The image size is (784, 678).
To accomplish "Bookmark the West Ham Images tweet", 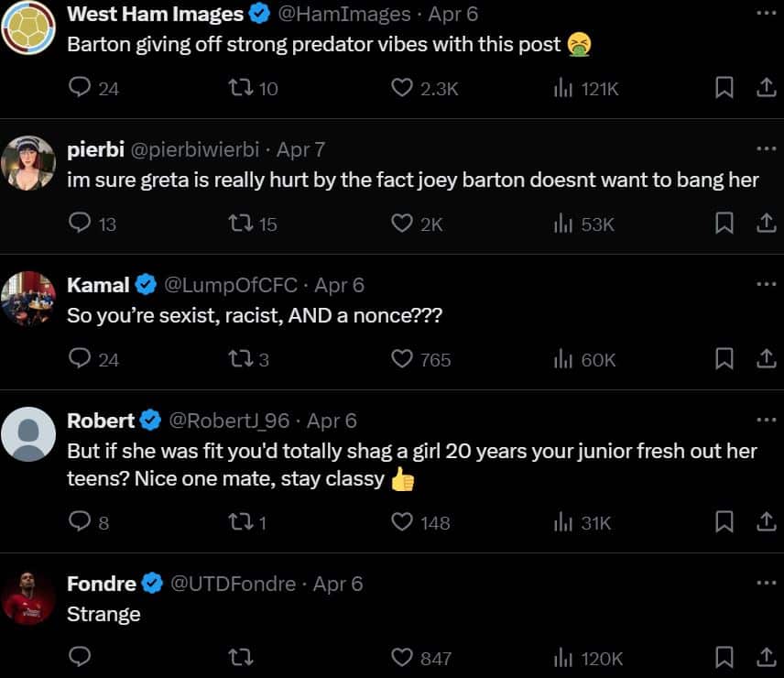I will (724, 88).
